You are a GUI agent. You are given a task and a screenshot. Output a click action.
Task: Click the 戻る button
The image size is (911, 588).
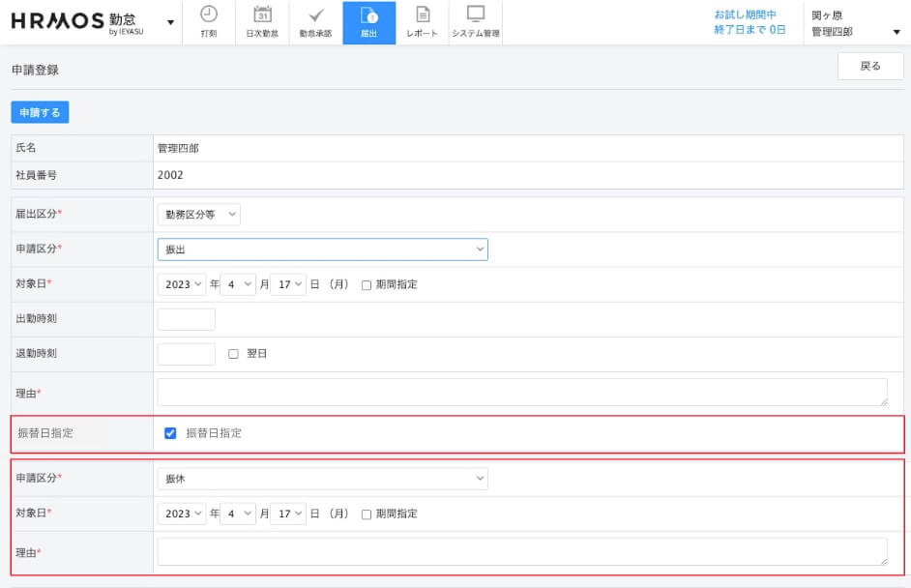pyautogui.click(x=870, y=67)
